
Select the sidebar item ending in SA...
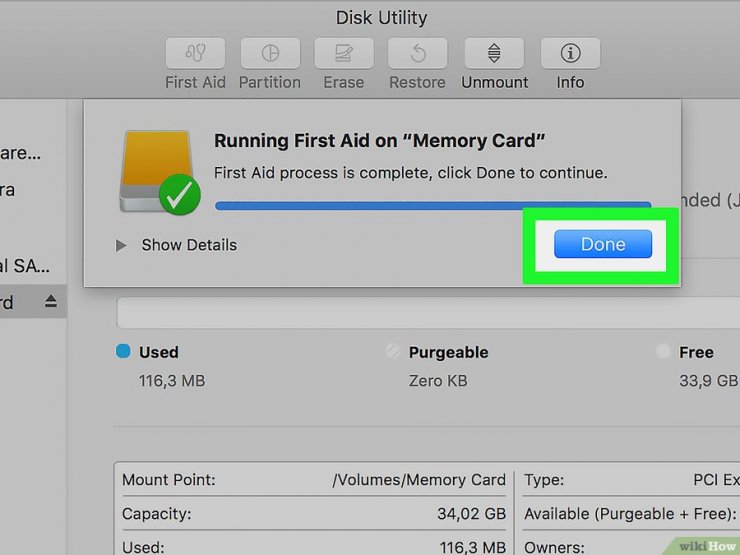tap(25, 266)
